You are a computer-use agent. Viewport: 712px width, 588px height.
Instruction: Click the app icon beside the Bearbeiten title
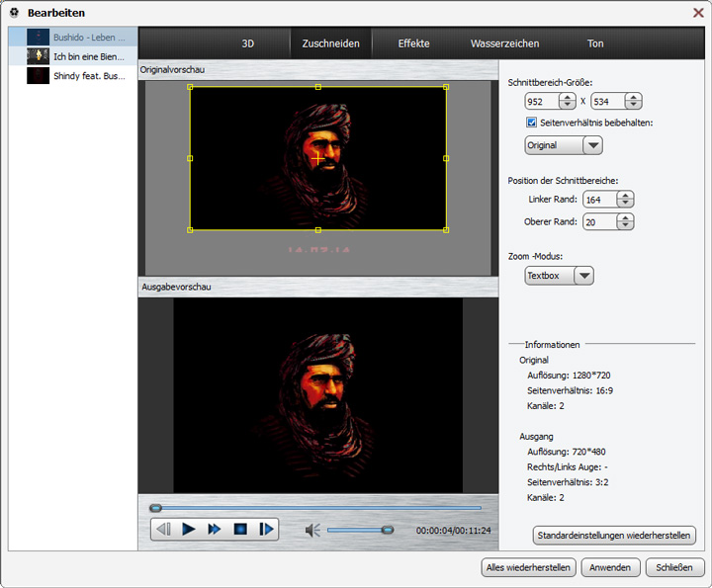coord(14,13)
